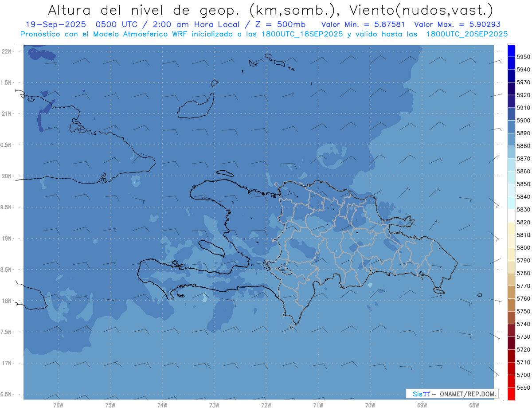Click the 5860 colorbar value
The height and width of the screenshot is (411, 532).
pos(524,171)
